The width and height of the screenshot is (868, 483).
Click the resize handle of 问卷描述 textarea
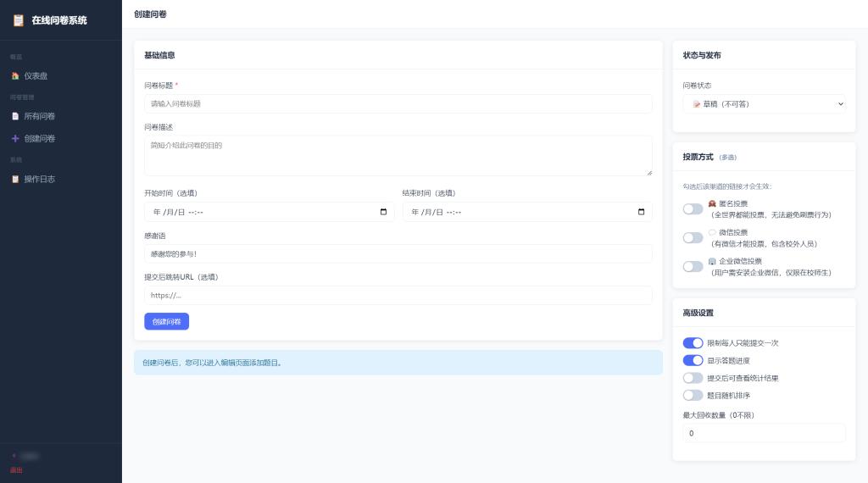point(649,173)
